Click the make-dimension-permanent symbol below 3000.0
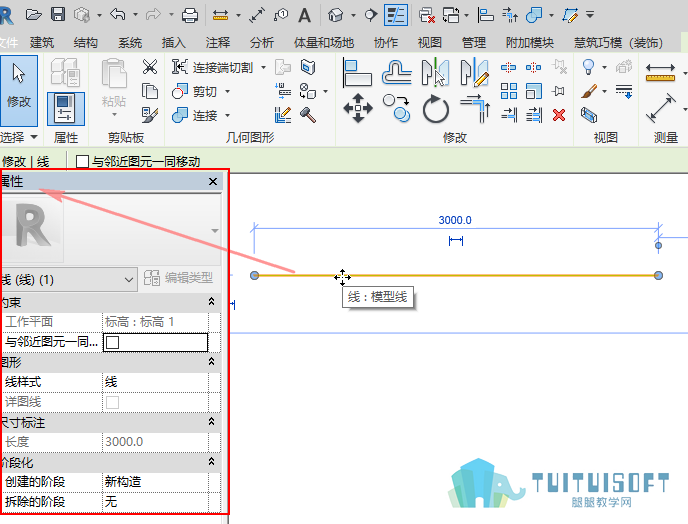Image resolution: width=688 pixels, height=524 pixels. click(x=456, y=240)
